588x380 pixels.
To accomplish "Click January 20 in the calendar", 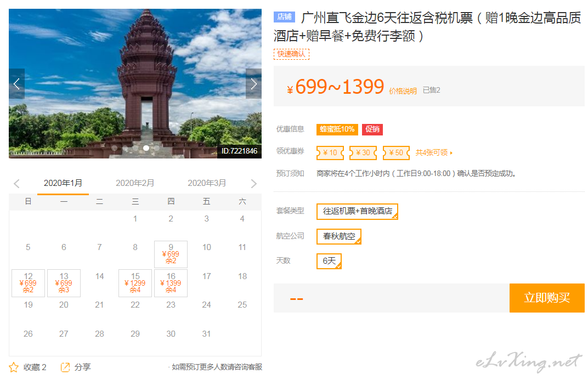I will [64, 305].
